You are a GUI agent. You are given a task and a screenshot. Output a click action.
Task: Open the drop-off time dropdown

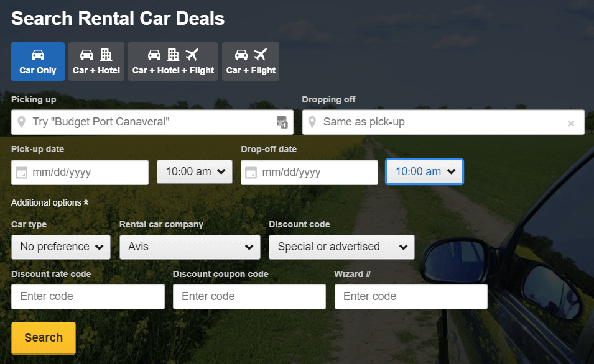pos(424,172)
